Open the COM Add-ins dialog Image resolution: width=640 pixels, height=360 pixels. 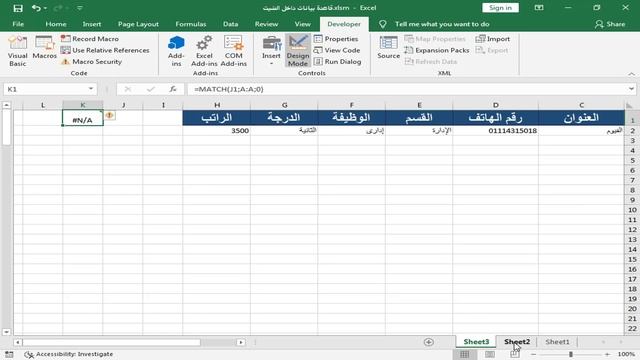(233, 51)
